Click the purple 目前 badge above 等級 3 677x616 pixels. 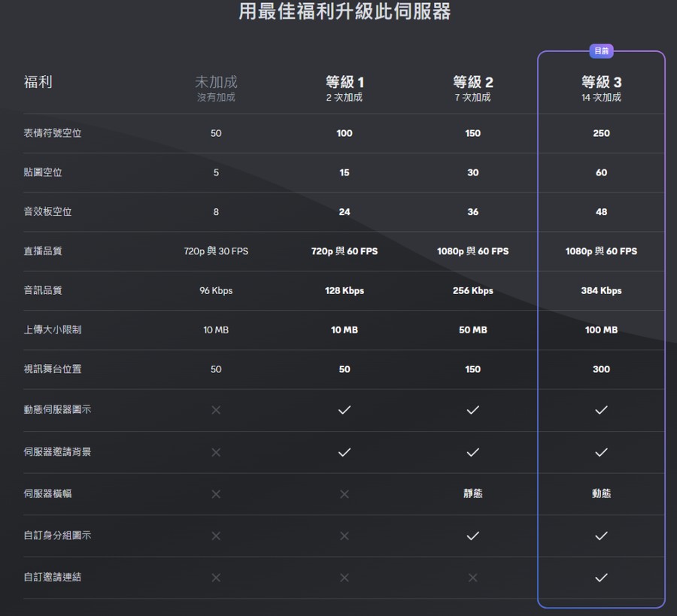(x=601, y=51)
